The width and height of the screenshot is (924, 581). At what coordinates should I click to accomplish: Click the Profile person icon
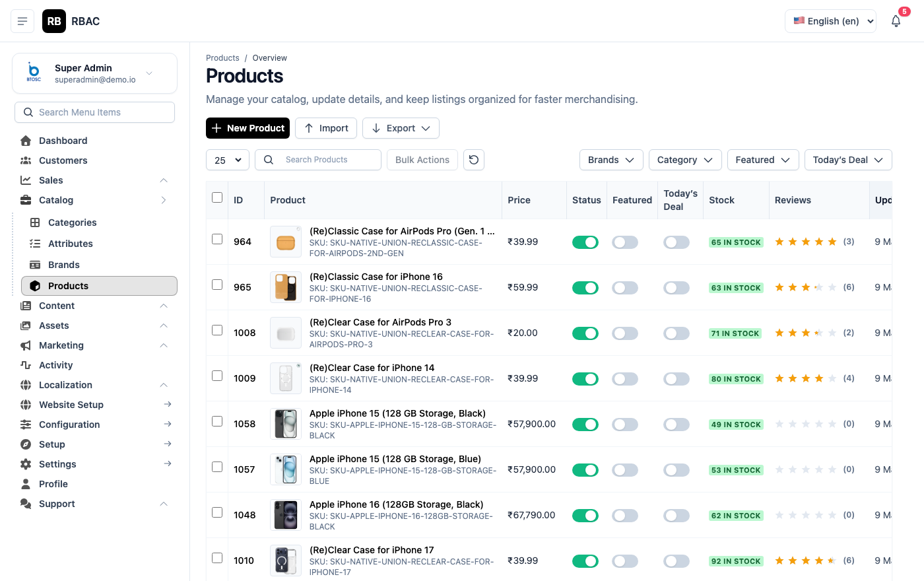pos(26,484)
